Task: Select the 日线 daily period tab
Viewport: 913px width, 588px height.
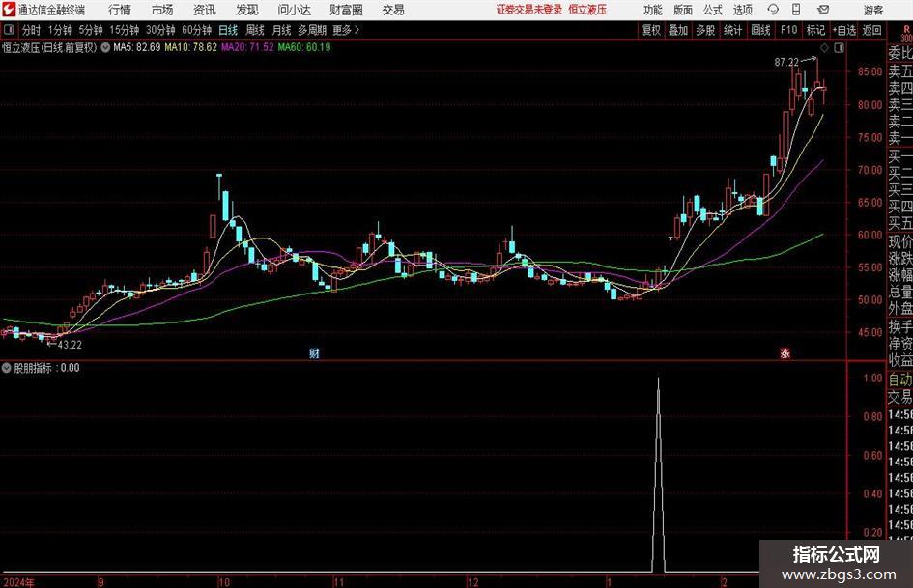Action: pyautogui.click(x=228, y=30)
